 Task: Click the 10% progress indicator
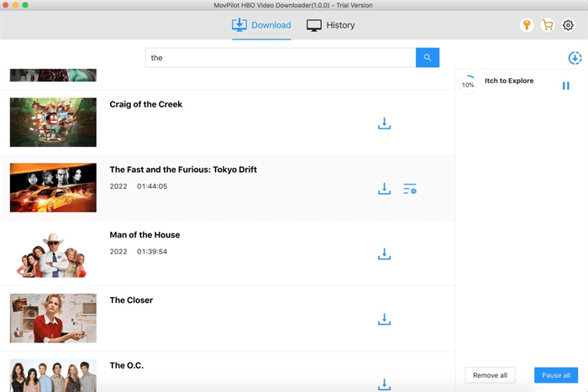(x=468, y=85)
